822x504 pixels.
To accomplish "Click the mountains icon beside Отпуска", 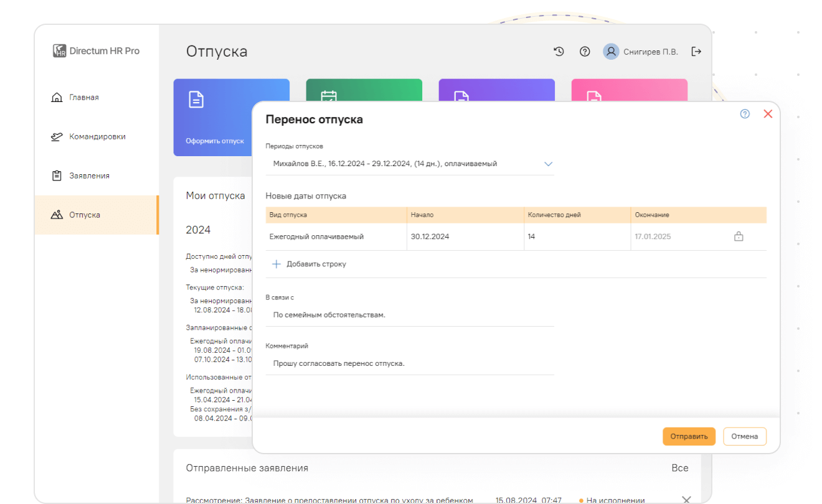I will [57, 215].
